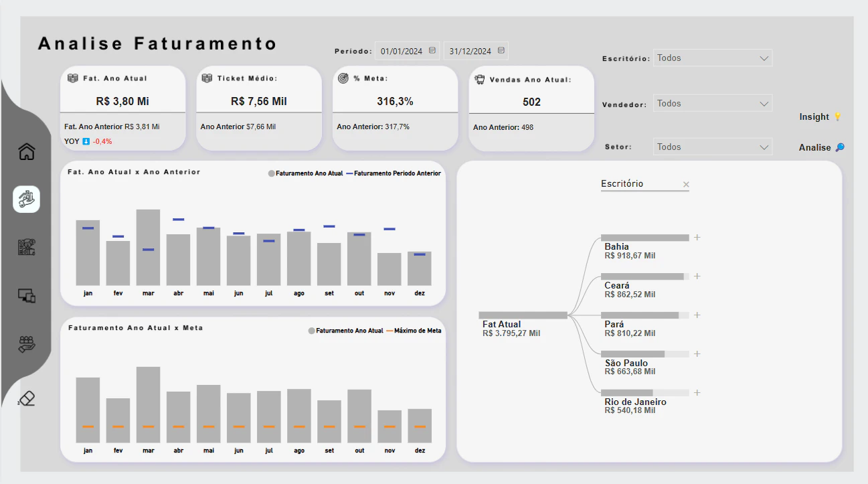Expand the Ceará node with plus
The height and width of the screenshot is (484, 868).
[697, 276]
